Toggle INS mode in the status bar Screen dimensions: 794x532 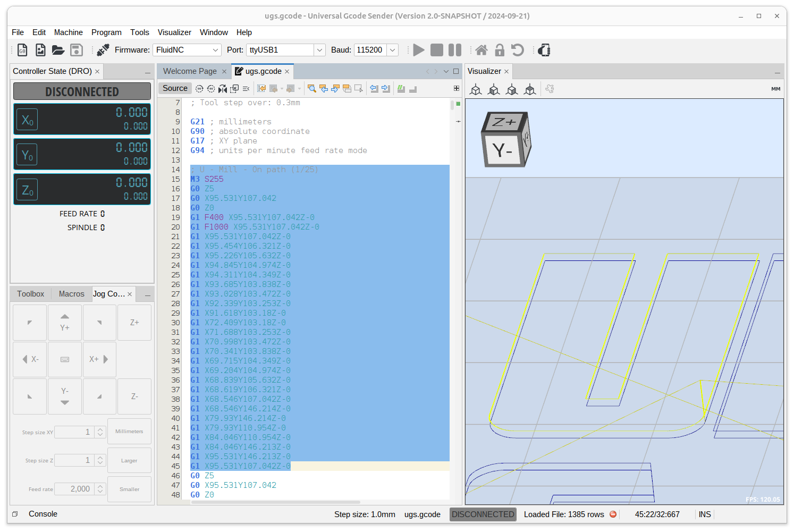pyautogui.click(x=704, y=514)
